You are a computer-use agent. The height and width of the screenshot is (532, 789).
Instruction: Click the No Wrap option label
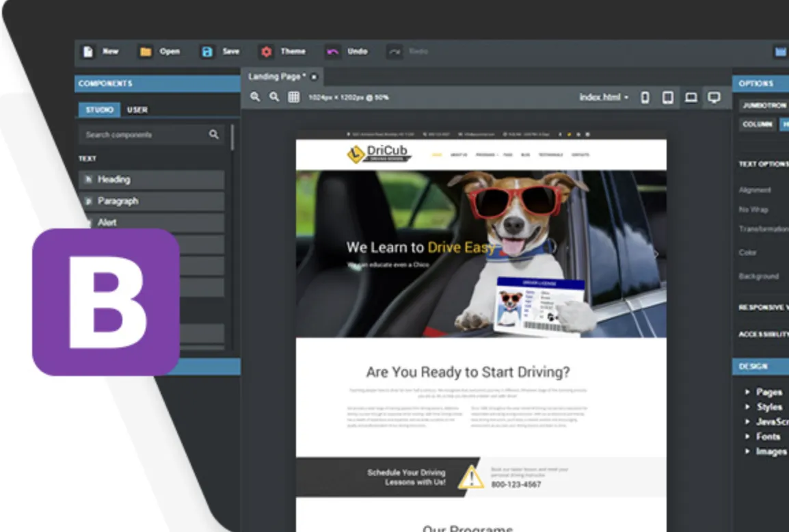coord(753,209)
